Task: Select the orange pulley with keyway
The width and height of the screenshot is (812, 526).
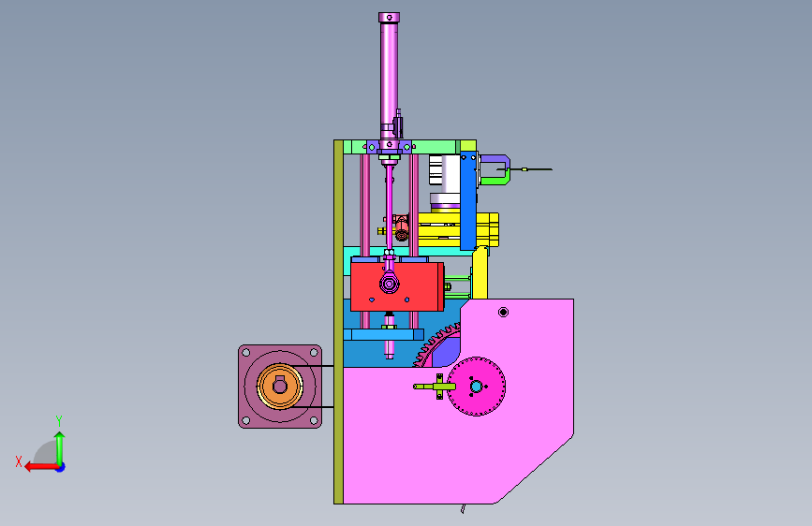Action: pos(280,387)
